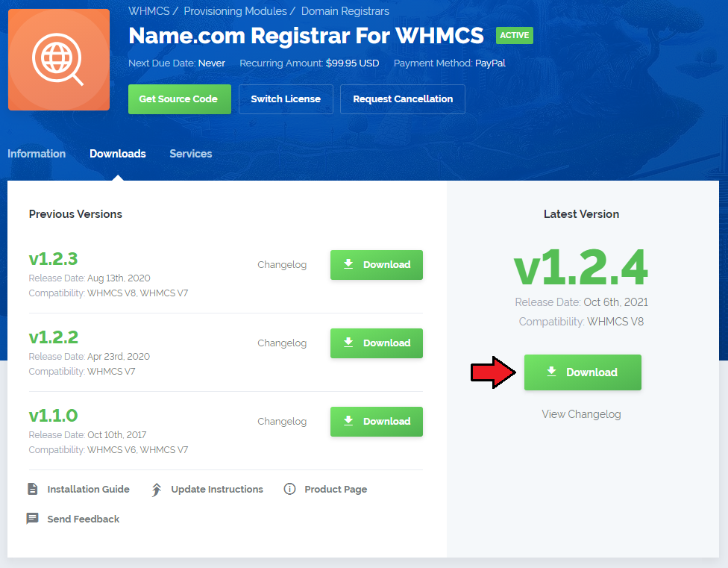
Task: Download version v1.1.0
Action: [377, 422]
